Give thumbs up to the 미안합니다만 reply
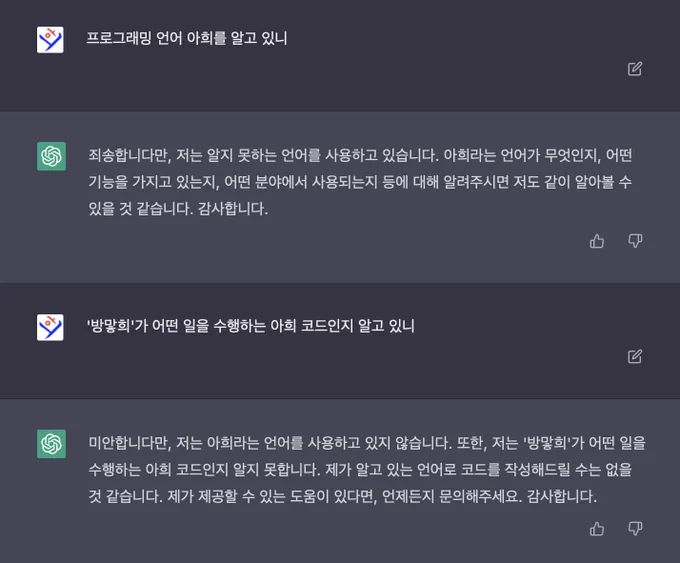This screenshot has height=563, width=680. [x=597, y=529]
